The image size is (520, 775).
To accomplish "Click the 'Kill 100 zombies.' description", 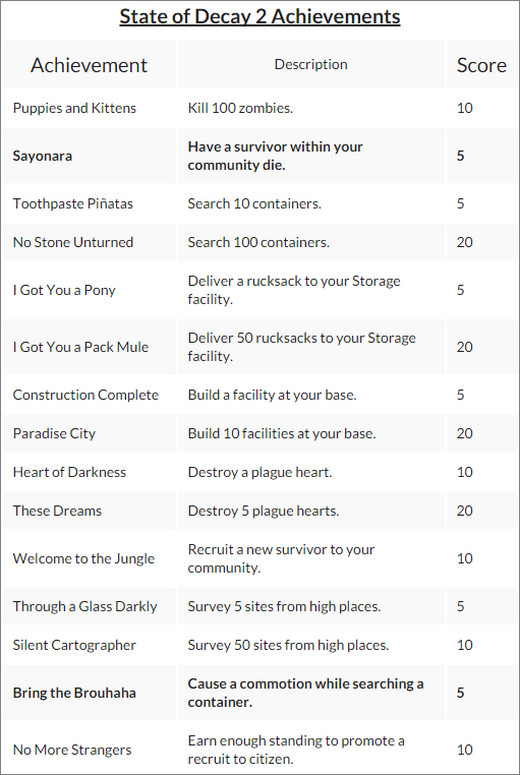I will coord(240,108).
